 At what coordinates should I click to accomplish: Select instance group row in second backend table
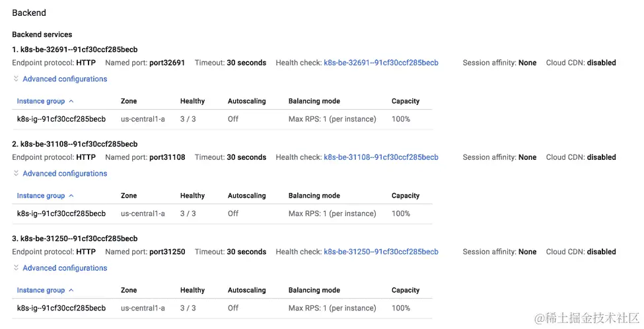(x=222, y=213)
